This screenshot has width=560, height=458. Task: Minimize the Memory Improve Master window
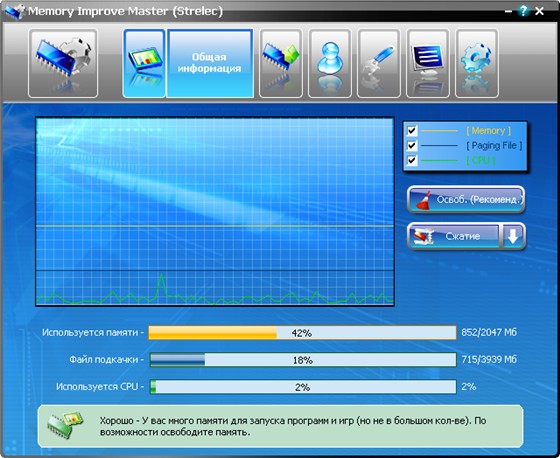(x=509, y=11)
